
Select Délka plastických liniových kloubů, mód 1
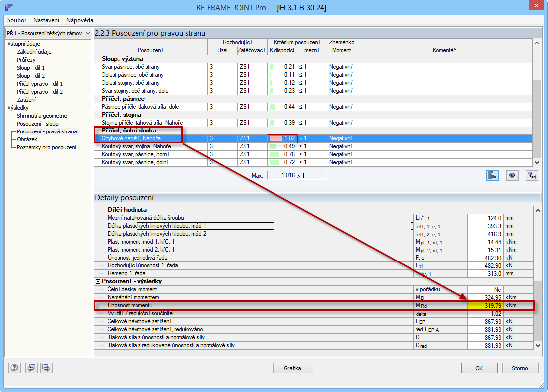[313, 226]
